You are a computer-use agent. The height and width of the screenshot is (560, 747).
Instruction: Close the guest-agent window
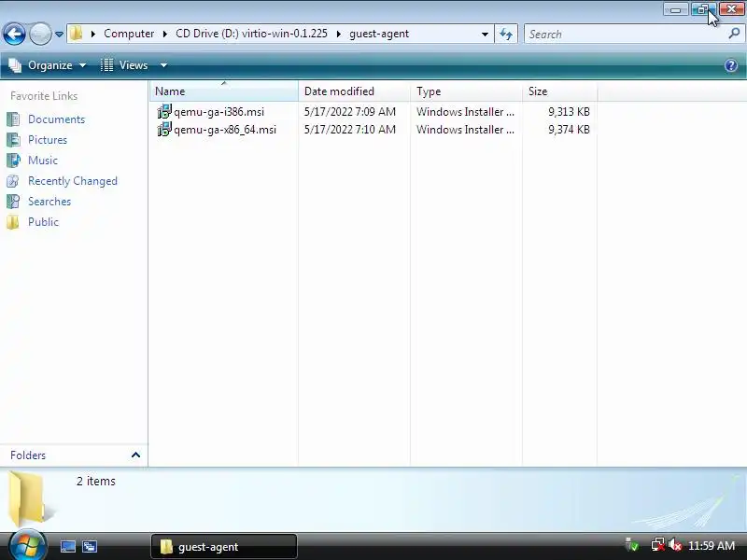tap(731, 9)
